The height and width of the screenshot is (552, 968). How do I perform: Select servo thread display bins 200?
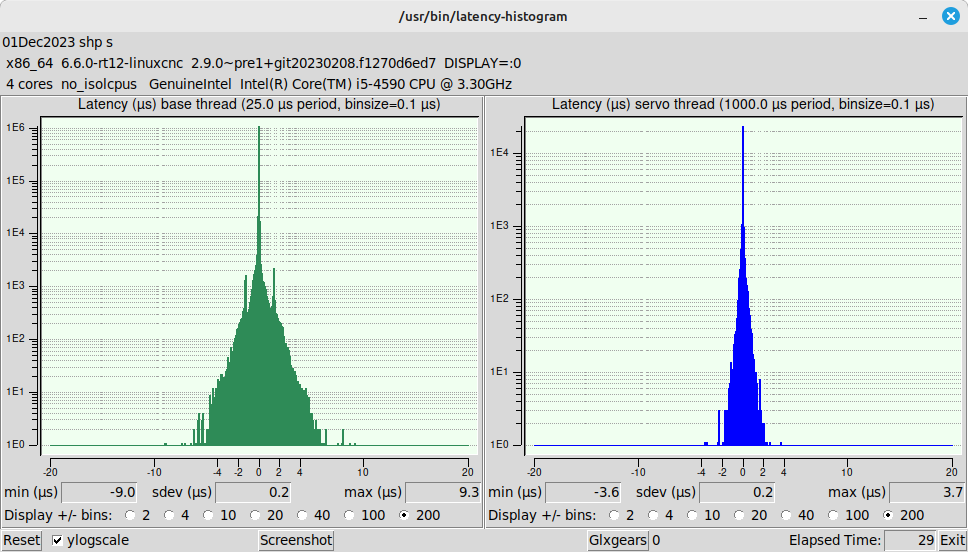tap(888, 515)
